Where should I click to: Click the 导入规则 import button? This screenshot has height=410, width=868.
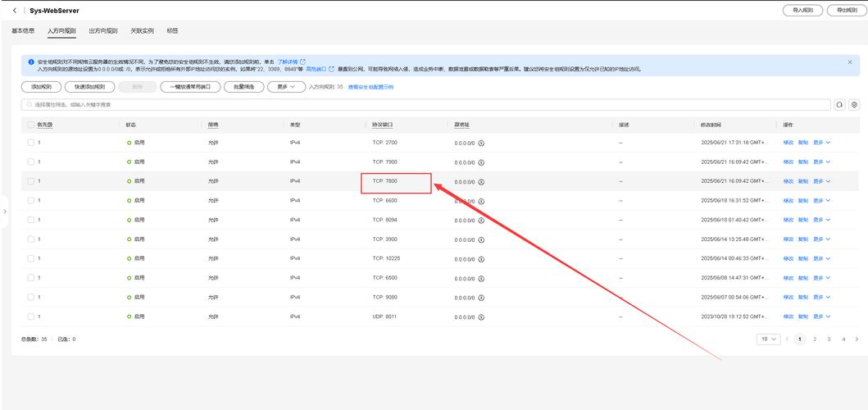coord(802,11)
